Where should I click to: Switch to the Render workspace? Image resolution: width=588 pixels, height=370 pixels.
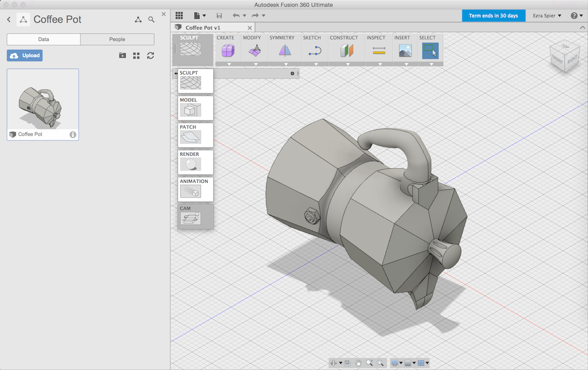coord(196,162)
